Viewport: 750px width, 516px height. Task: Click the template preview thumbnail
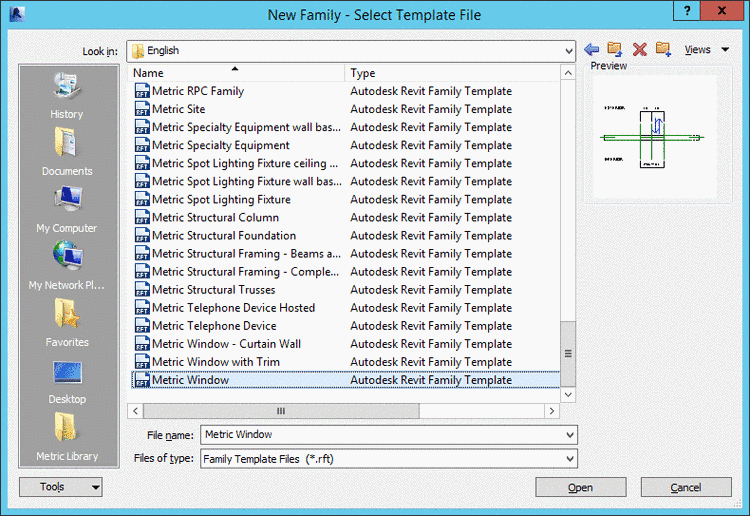tap(655, 138)
